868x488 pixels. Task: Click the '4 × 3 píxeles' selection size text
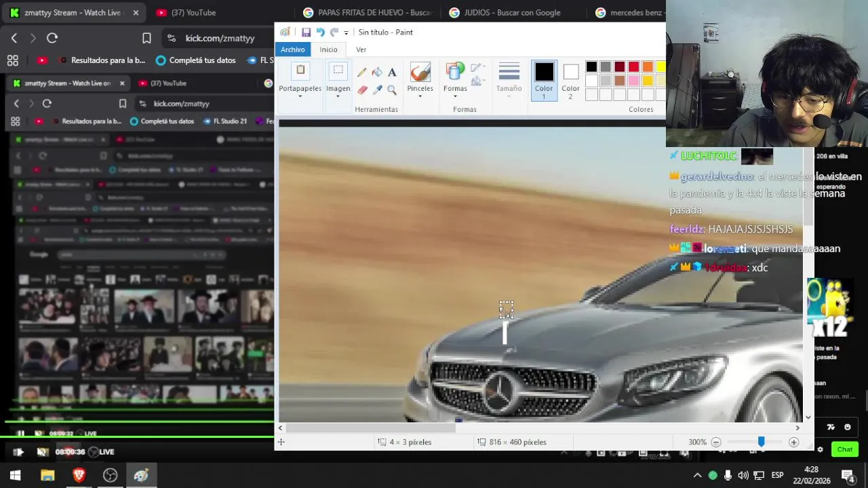click(x=410, y=442)
